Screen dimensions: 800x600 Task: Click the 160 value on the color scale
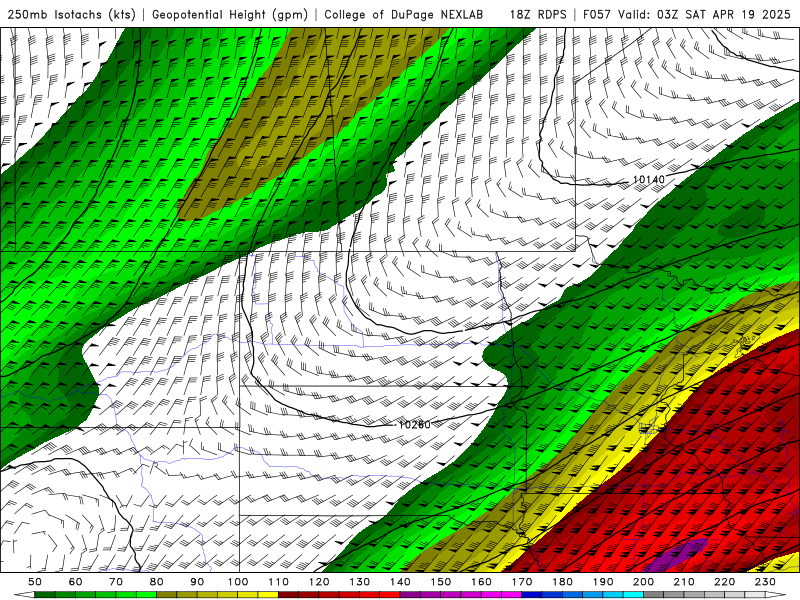[481, 582]
